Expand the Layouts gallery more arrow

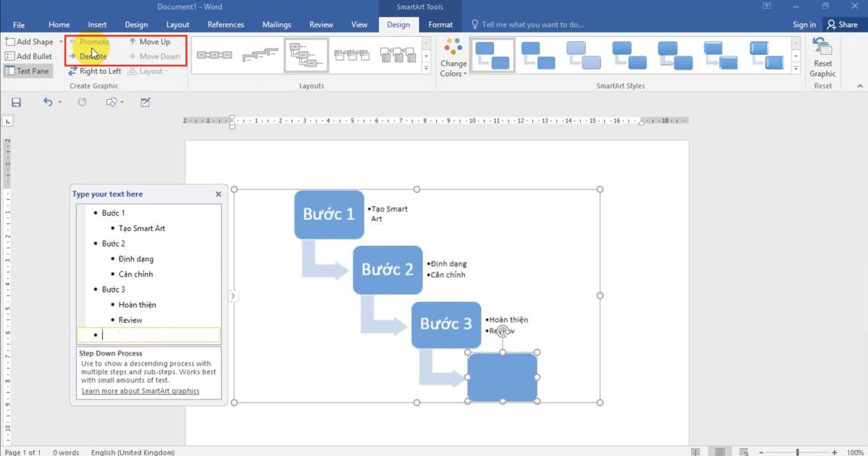(x=426, y=69)
